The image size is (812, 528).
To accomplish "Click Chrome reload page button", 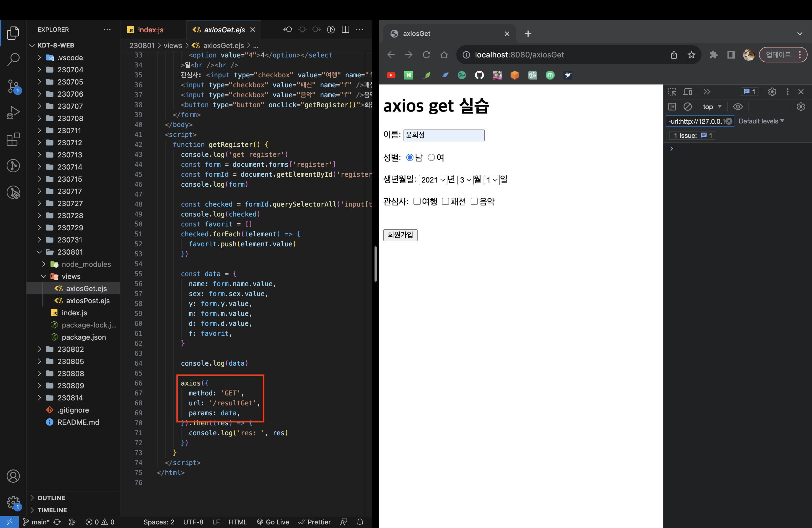I will pyautogui.click(x=426, y=55).
